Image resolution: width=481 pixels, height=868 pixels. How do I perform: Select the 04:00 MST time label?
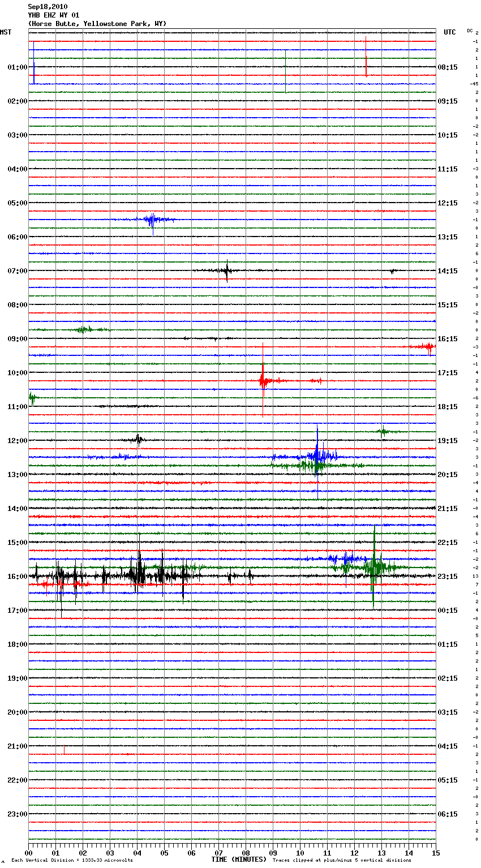[17, 169]
